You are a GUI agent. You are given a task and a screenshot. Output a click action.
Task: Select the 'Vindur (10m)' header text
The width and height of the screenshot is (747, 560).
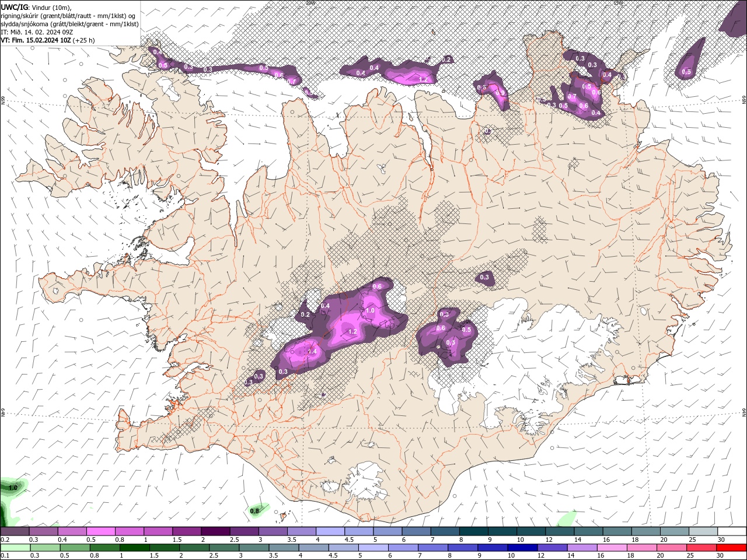[x=51, y=7]
